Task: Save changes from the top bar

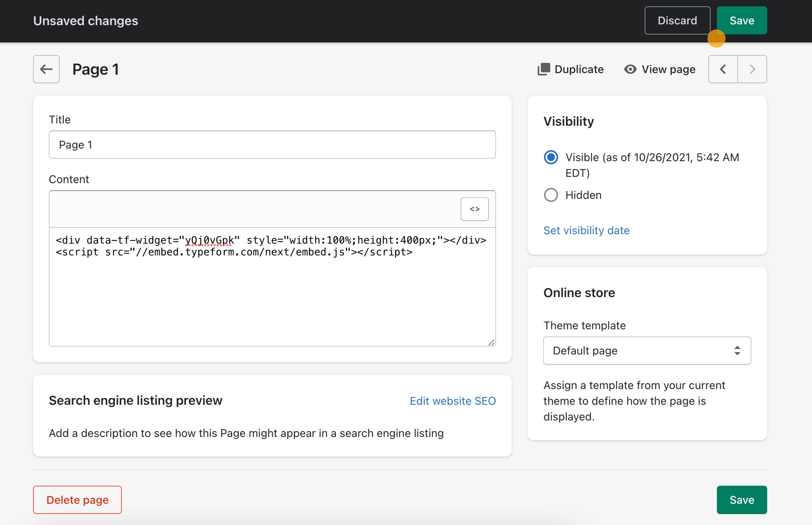Action: 742,20
